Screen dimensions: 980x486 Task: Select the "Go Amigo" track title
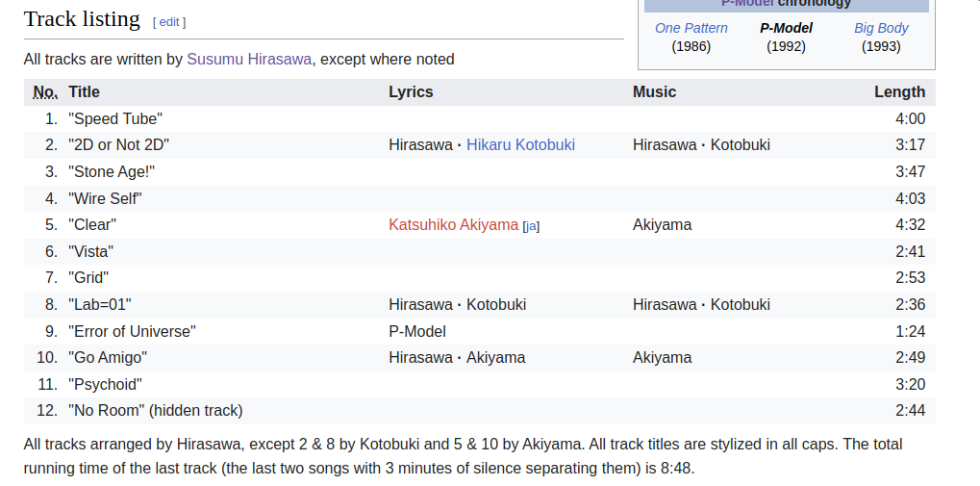(x=108, y=358)
